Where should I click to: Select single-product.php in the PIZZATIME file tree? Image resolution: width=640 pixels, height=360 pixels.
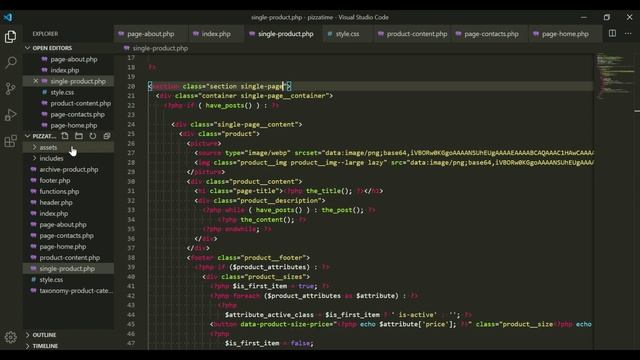(68, 269)
